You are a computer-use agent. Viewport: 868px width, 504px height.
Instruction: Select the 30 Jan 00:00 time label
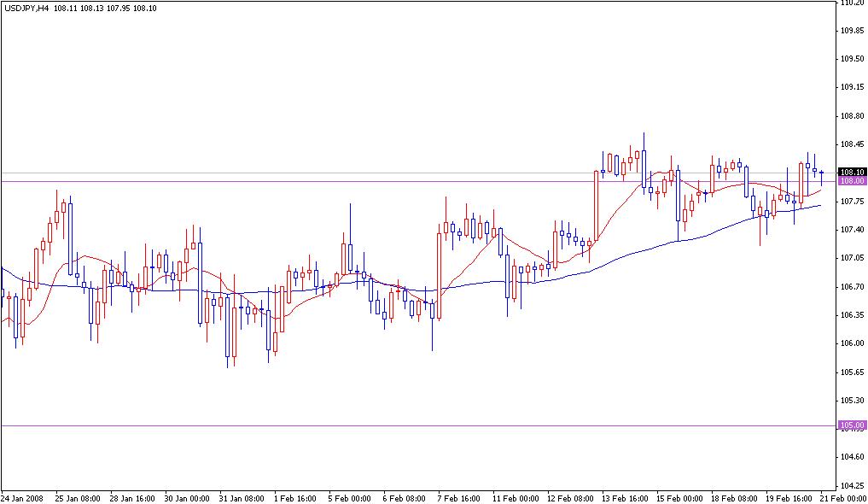pos(187,499)
